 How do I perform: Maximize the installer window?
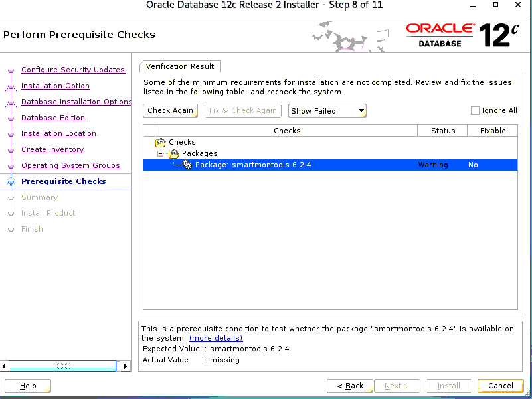pyautogui.click(x=495, y=5)
